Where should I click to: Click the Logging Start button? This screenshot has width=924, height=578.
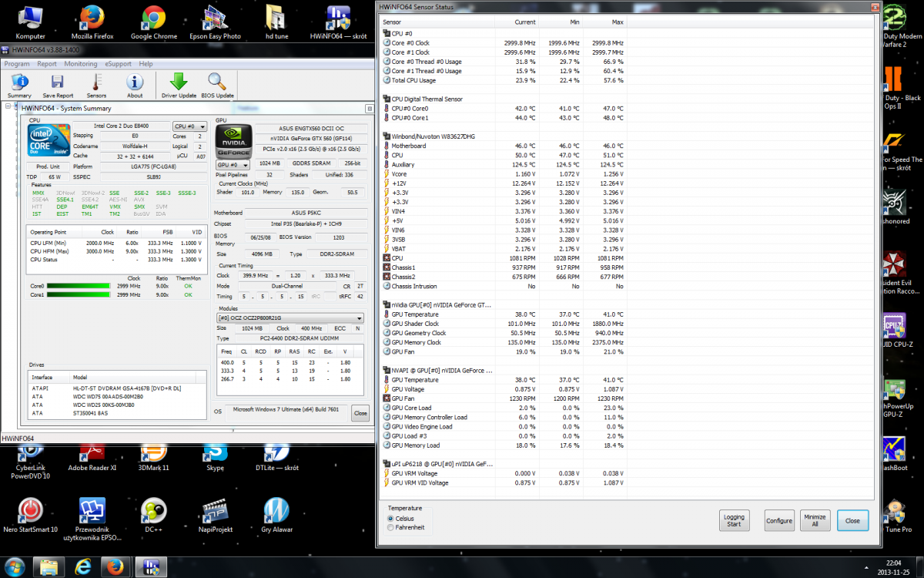pos(734,520)
